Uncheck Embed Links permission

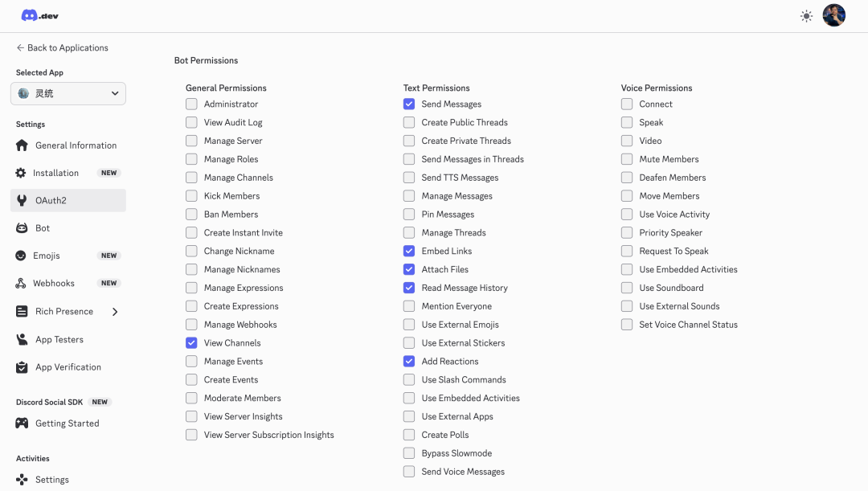click(x=409, y=251)
